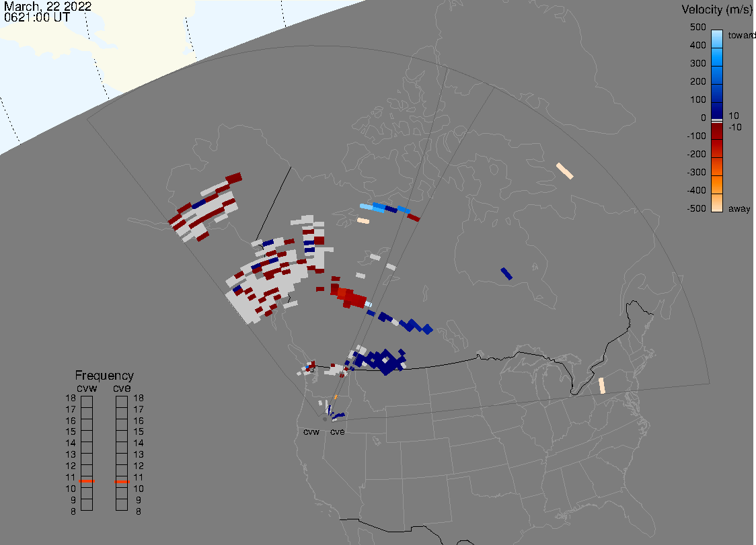
Task: Select the light blue top of velocity color bar
Action: pos(717,36)
